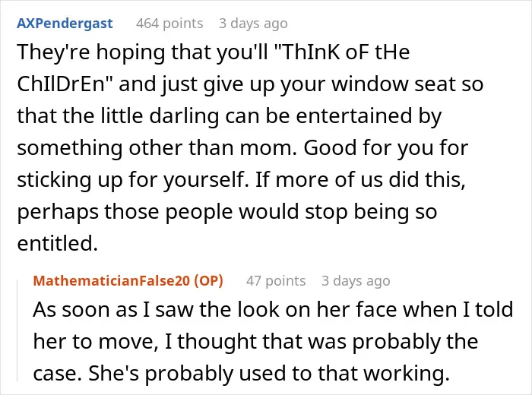Screen dimensions: 532x395
Task: Click the text "sticking up for yourself"
Action: [131, 180]
